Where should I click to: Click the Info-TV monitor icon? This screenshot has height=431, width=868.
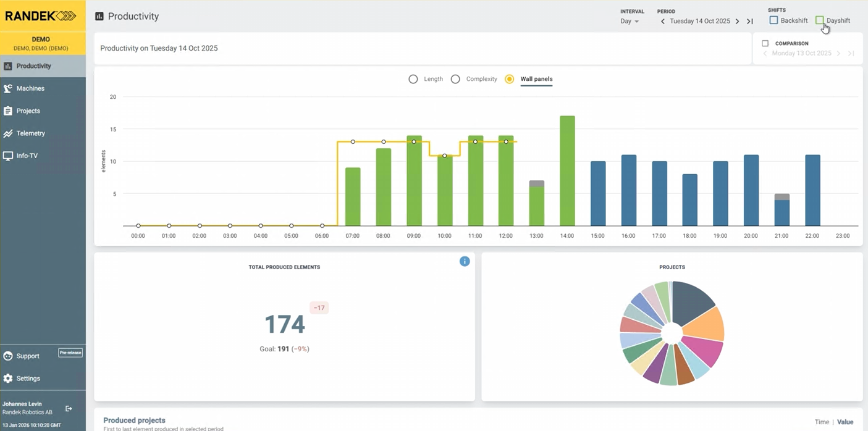click(8, 156)
